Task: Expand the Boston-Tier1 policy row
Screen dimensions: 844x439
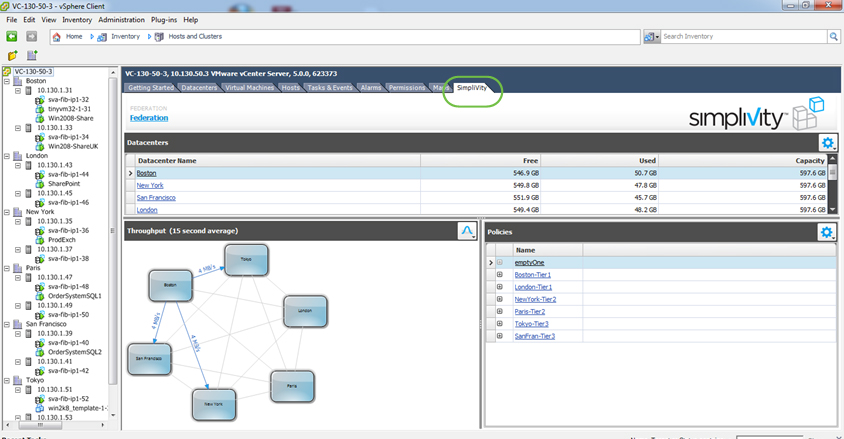Action: tap(499, 275)
